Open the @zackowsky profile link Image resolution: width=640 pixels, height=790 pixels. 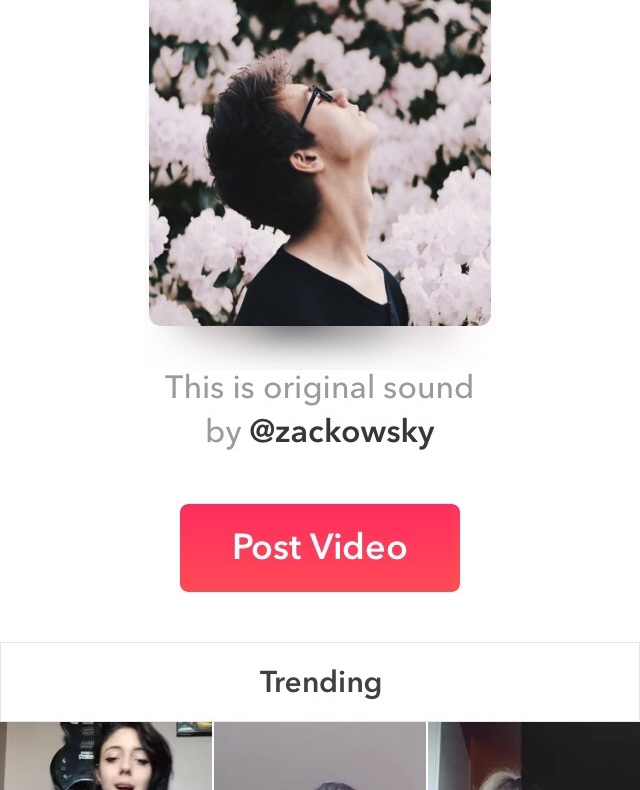tap(342, 432)
